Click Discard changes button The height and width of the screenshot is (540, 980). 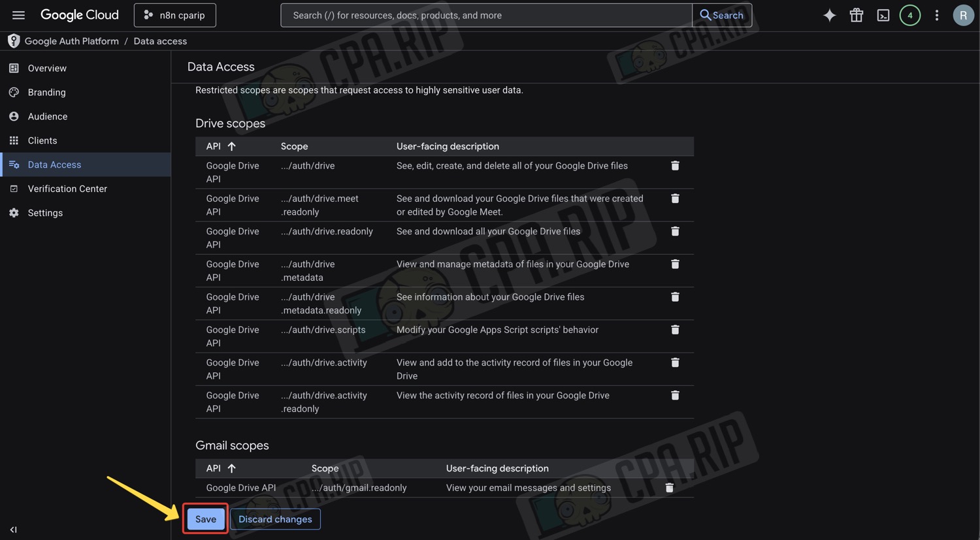coord(275,519)
